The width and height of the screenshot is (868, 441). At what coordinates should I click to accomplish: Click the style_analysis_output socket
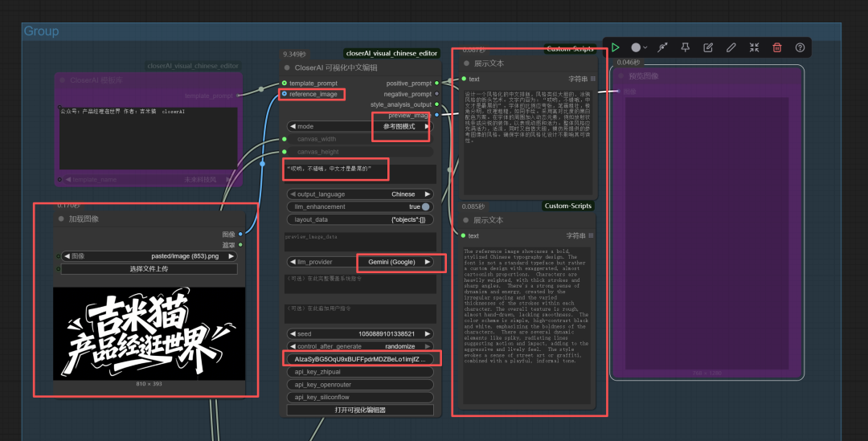pos(436,104)
